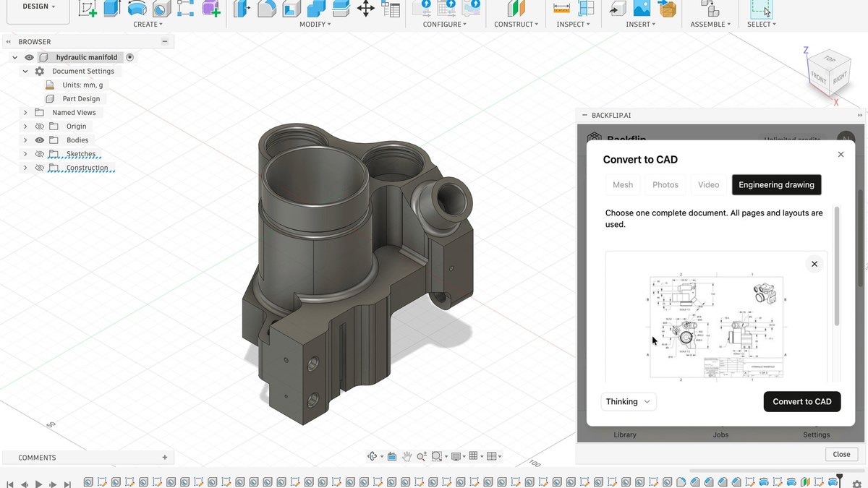Activate the Revolve tool
Viewport: 868px width, 488px height.
click(136, 8)
